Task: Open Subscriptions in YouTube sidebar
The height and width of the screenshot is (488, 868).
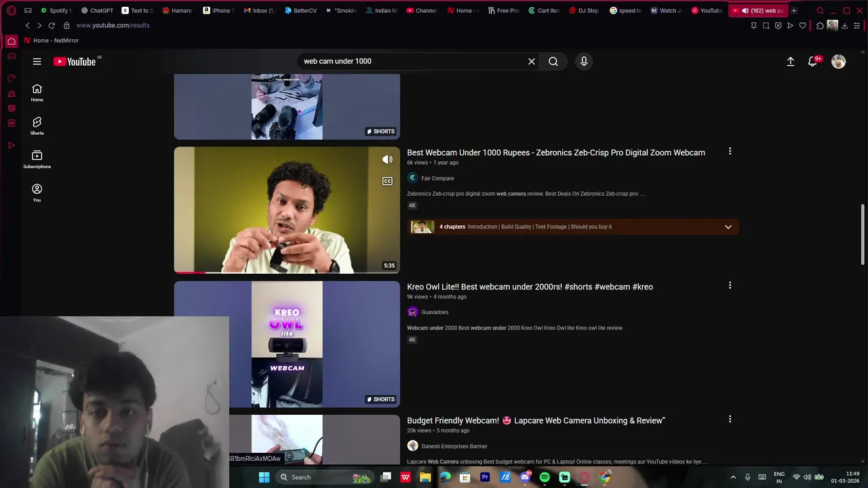Action: [x=37, y=159]
